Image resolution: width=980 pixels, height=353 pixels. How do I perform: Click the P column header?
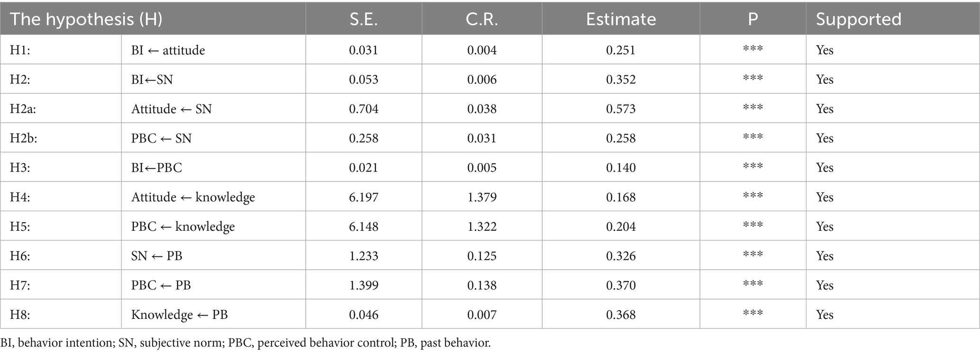click(753, 19)
